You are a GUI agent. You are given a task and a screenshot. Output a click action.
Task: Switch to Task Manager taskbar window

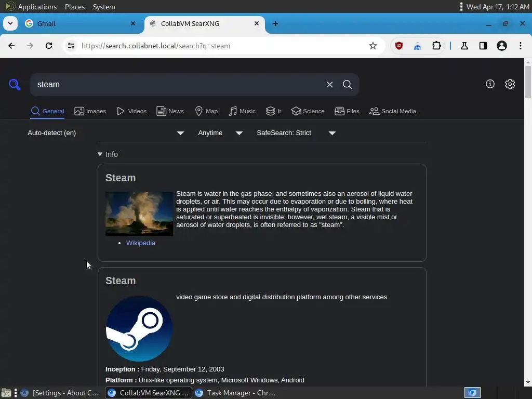(236, 393)
